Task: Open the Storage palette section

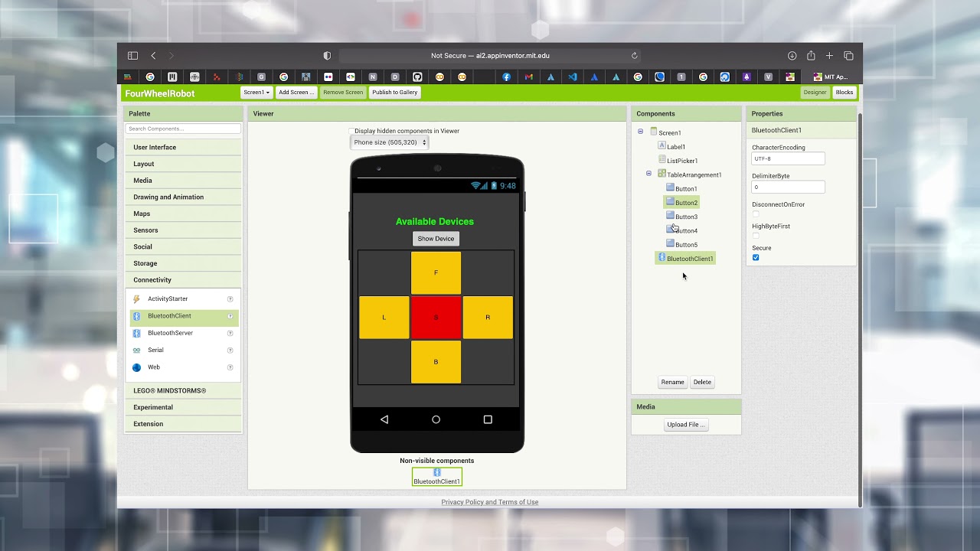Action: click(x=183, y=263)
